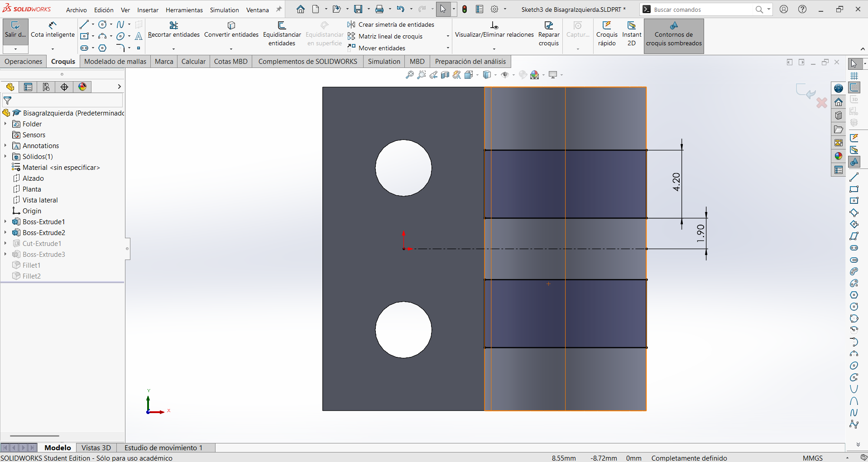The height and width of the screenshot is (462, 868).
Task: Open Insertar menu
Action: 148,10
